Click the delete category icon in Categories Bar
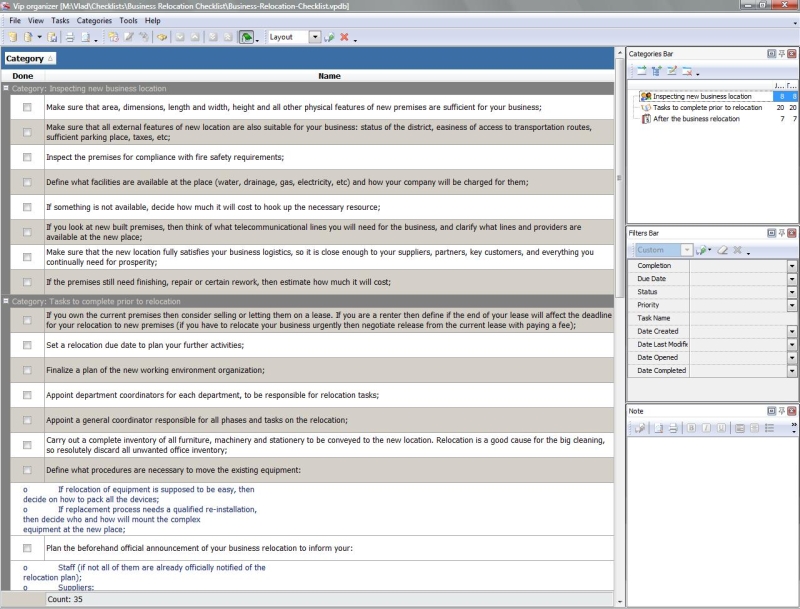800x609 pixels. point(687,71)
